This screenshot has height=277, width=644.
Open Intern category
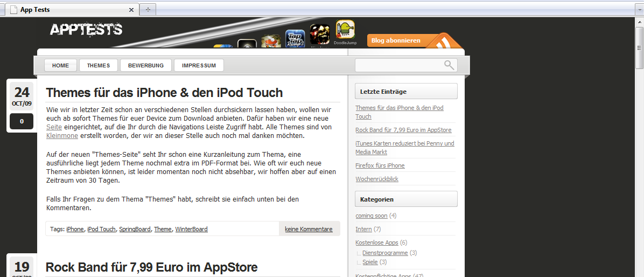363,229
